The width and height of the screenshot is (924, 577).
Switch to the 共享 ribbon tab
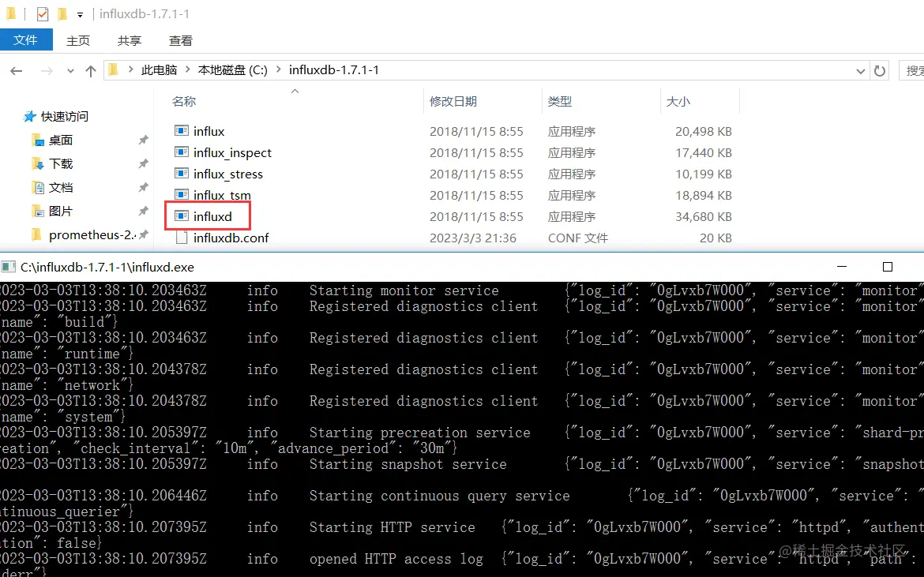point(129,40)
